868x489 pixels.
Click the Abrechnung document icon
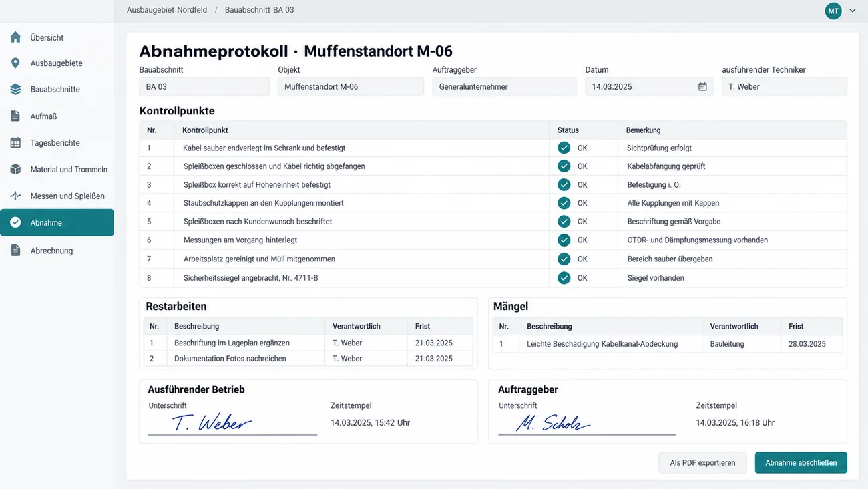pos(15,250)
